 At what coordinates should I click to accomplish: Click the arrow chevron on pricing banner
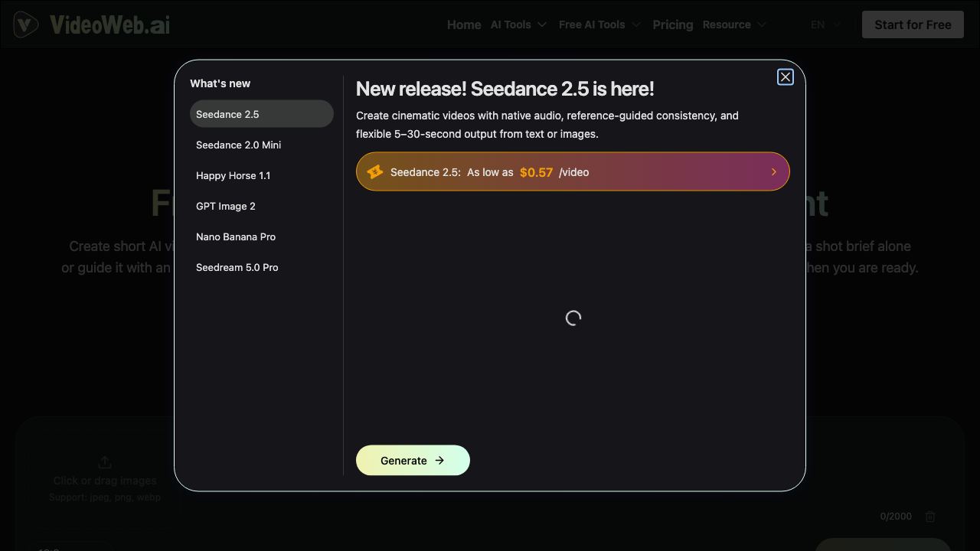click(x=773, y=172)
